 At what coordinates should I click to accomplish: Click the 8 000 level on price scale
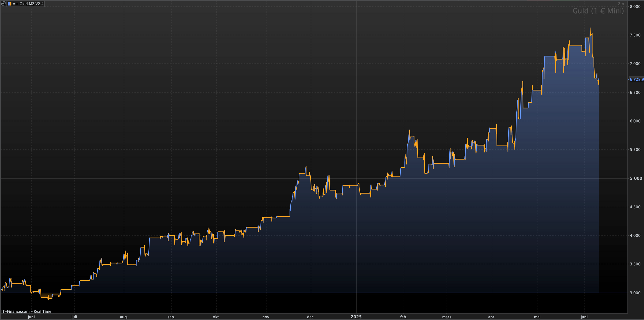click(x=635, y=7)
